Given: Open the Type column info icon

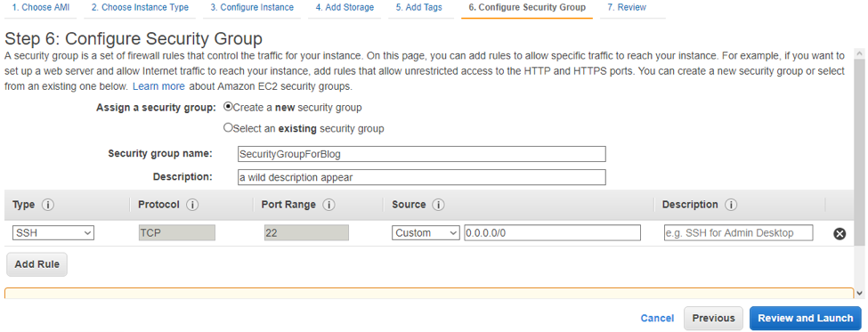Looking at the screenshot, I should 47,205.
